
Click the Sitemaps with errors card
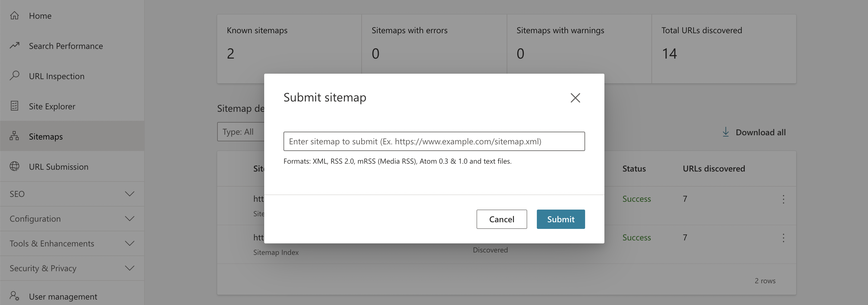pos(434,44)
